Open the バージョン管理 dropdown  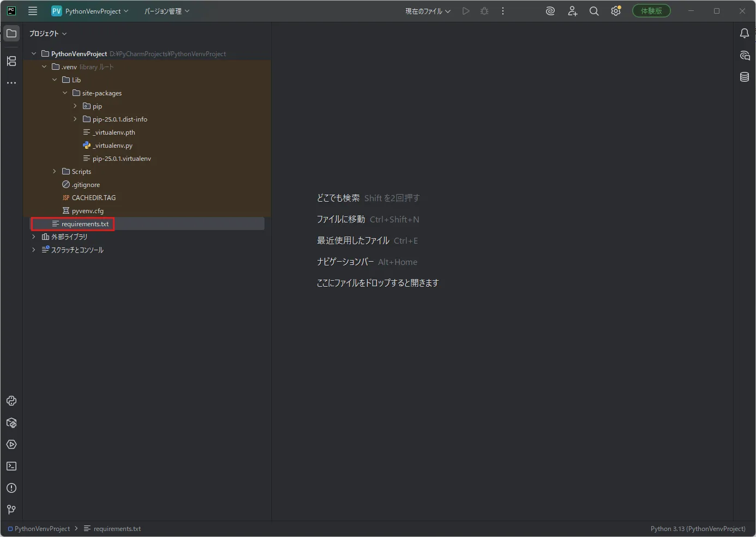tap(167, 11)
